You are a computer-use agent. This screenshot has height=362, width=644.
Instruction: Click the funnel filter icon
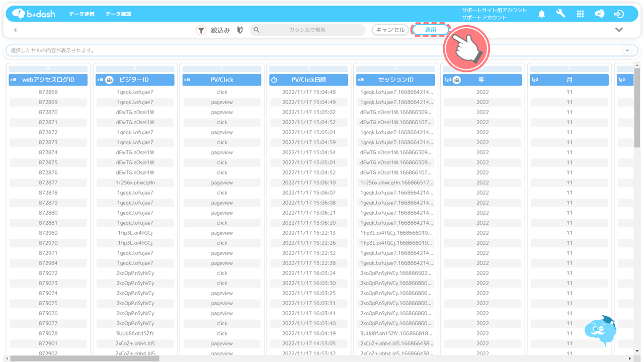[x=201, y=30]
